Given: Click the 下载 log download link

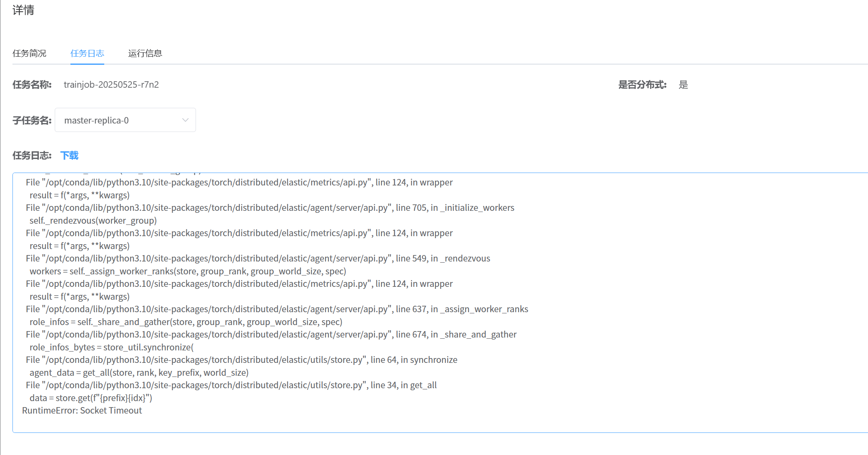Looking at the screenshot, I should point(69,155).
